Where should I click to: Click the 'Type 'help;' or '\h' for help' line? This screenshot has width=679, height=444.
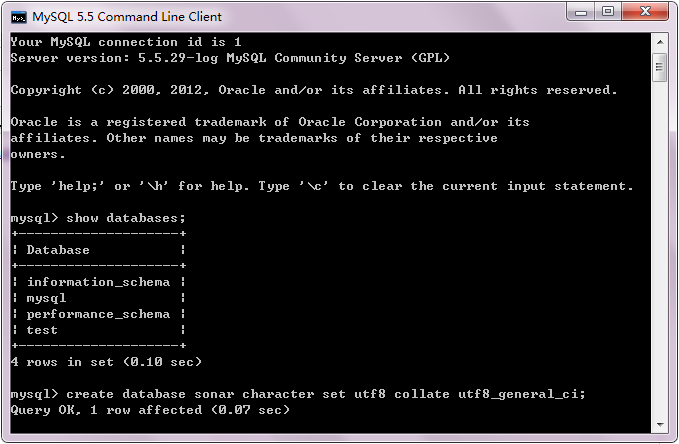click(x=322, y=186)
